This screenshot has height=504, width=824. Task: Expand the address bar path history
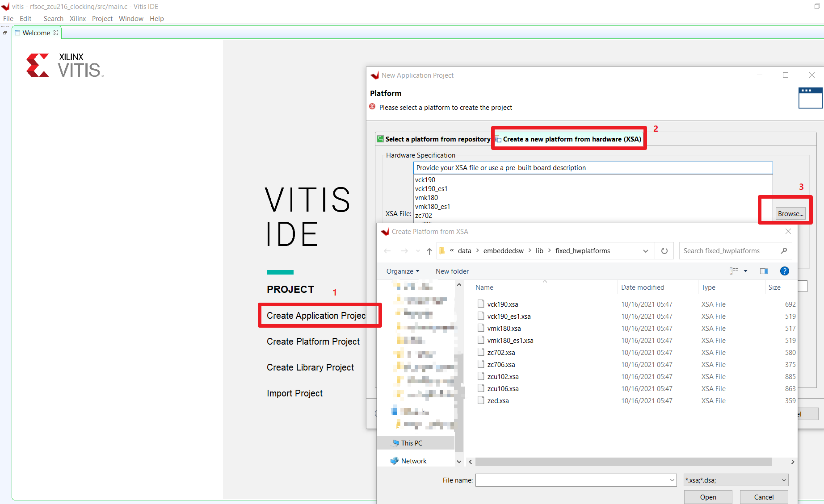pyautogui.click(x=646, y=251)
